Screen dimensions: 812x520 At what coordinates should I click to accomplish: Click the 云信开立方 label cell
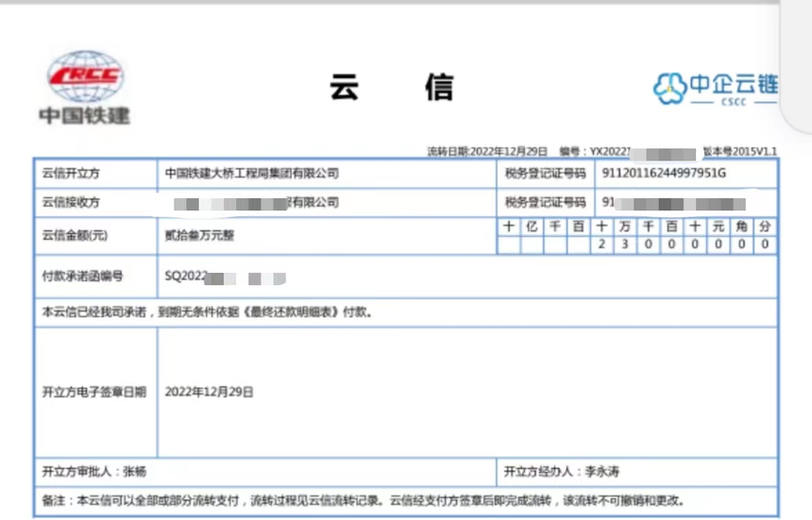[95, 174]
